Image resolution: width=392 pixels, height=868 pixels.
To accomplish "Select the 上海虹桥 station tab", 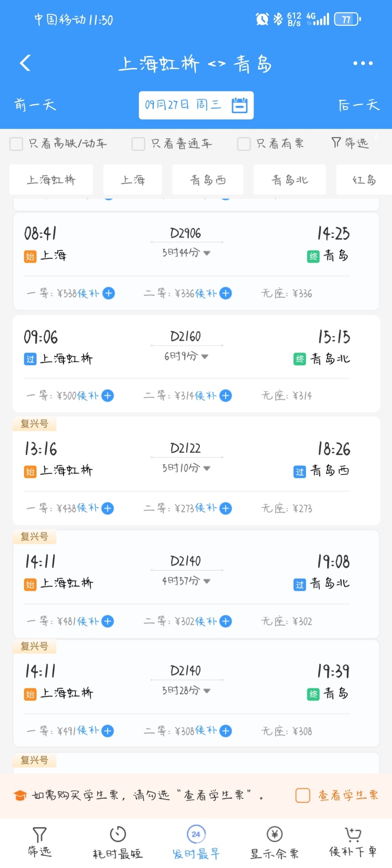I will [x=51, y=180].
